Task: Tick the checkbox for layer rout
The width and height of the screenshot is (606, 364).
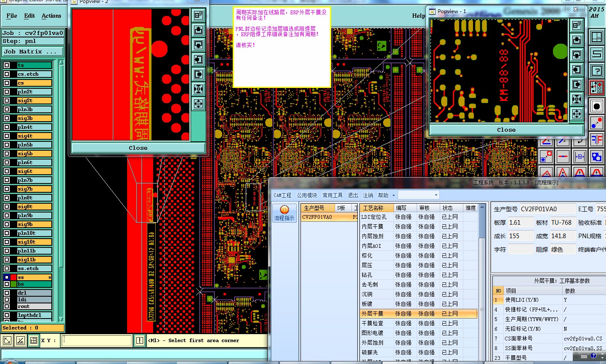Action: pyautogui.click(x=7, y=306)
